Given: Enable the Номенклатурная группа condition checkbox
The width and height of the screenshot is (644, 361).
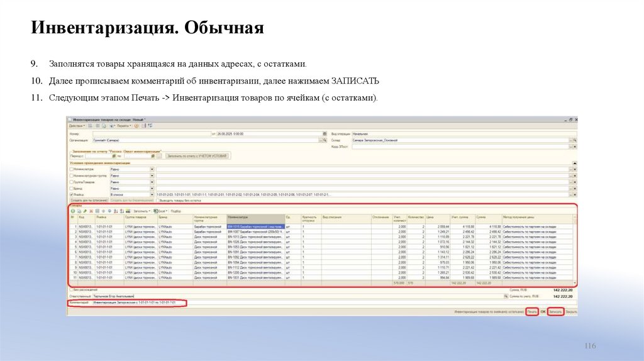Looking at the screenshot, I should pyautogui.click(x=72, y=175).
